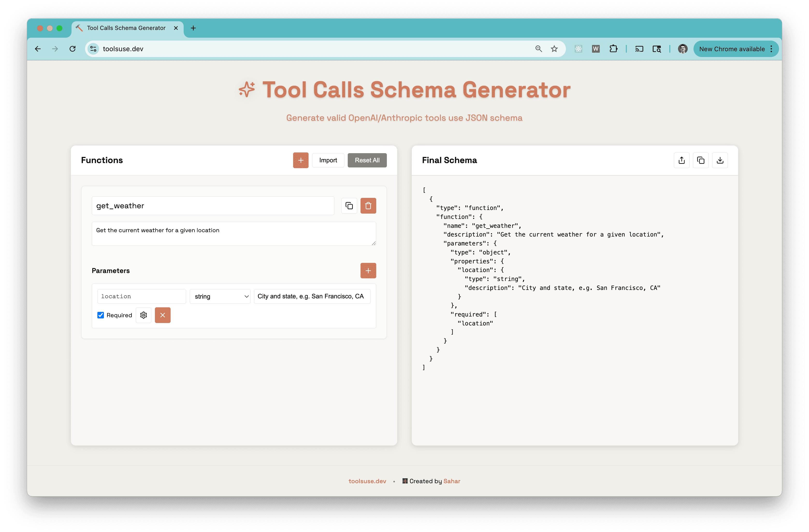Visit the Sahar creator link

click(452, 481)
